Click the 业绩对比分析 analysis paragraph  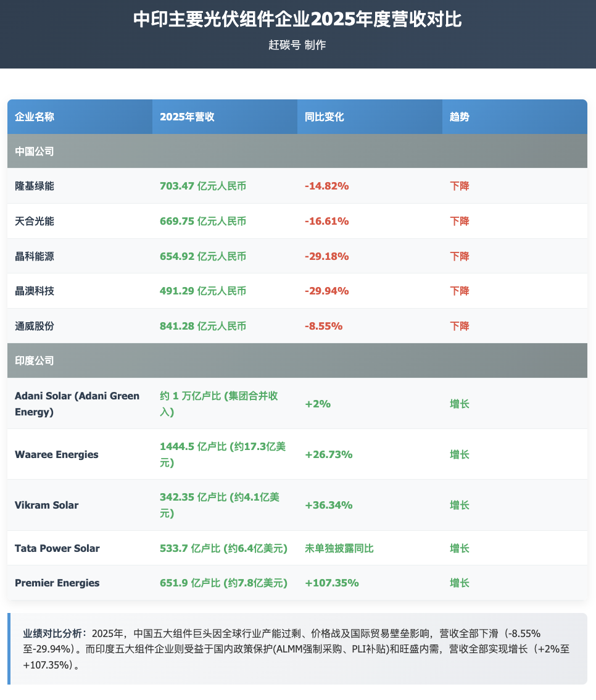(297, 649)
